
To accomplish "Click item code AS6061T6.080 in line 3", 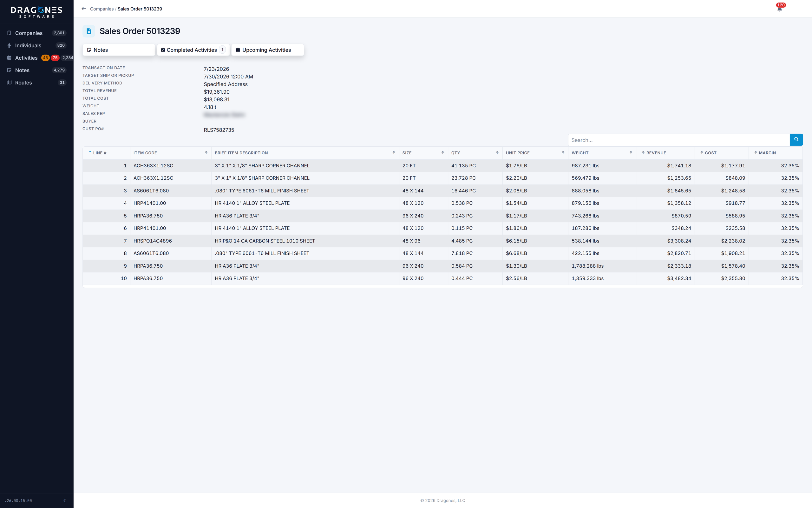I will [151, 191].
